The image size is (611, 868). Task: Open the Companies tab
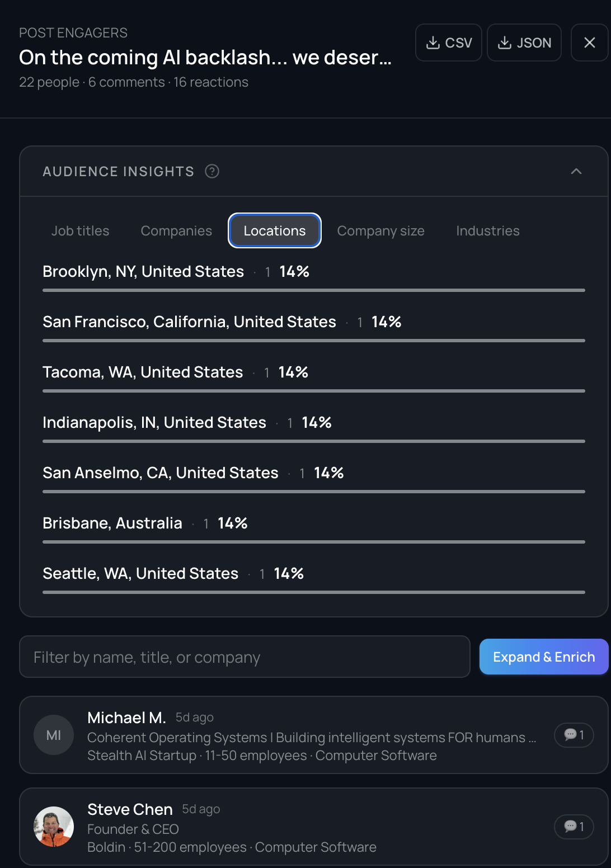click(x=176, y=231)
